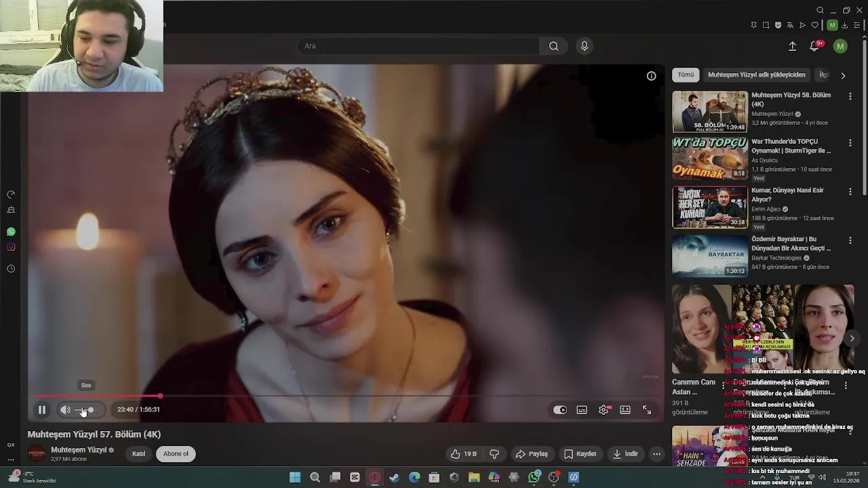The height and width of the screenshot is (488, 868).
Task: Save video with Kaydet button
Action: coord(580,454)
